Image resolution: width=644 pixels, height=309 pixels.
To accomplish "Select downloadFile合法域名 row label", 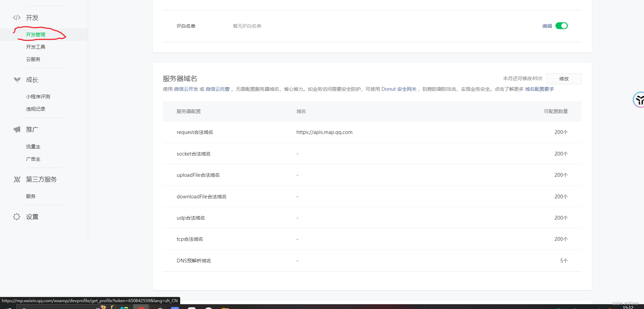I will tap(201, 197).
